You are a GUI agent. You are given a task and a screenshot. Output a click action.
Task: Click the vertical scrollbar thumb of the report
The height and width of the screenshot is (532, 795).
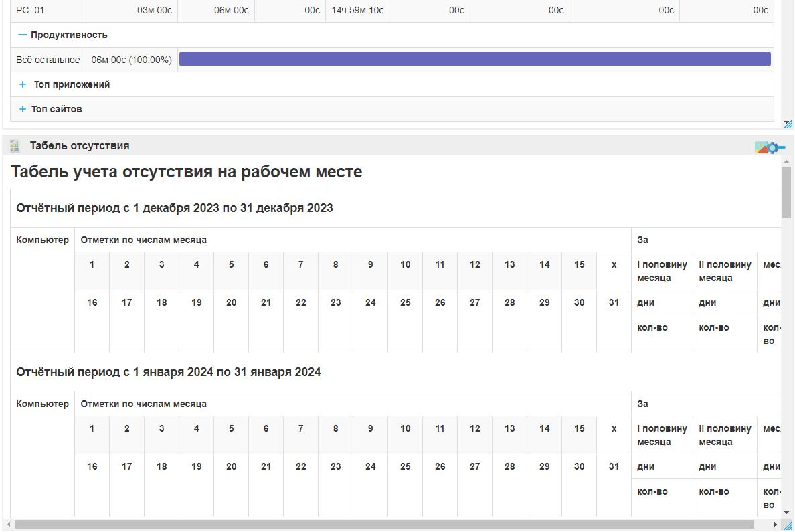pos(786,193)
